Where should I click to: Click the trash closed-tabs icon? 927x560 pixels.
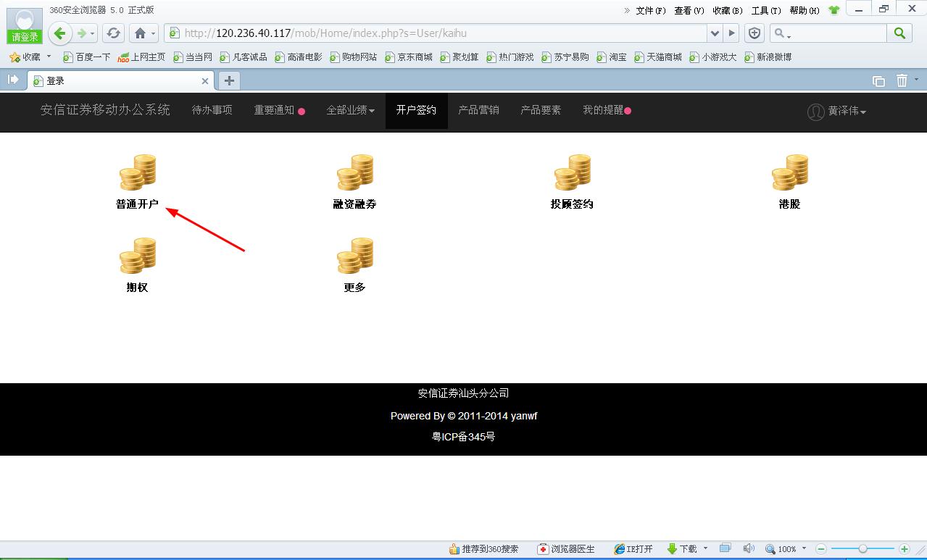pyautogui.click(x=902, y=80)
